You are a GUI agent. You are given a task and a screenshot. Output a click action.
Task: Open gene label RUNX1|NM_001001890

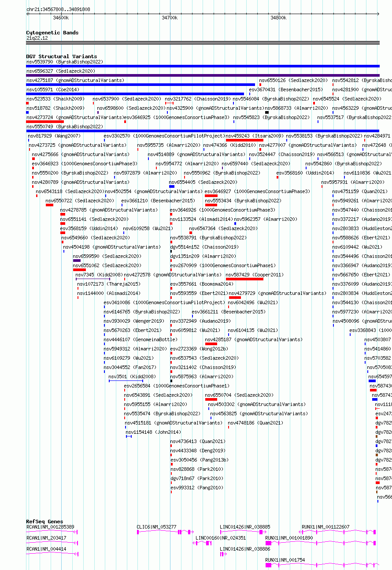289,538
